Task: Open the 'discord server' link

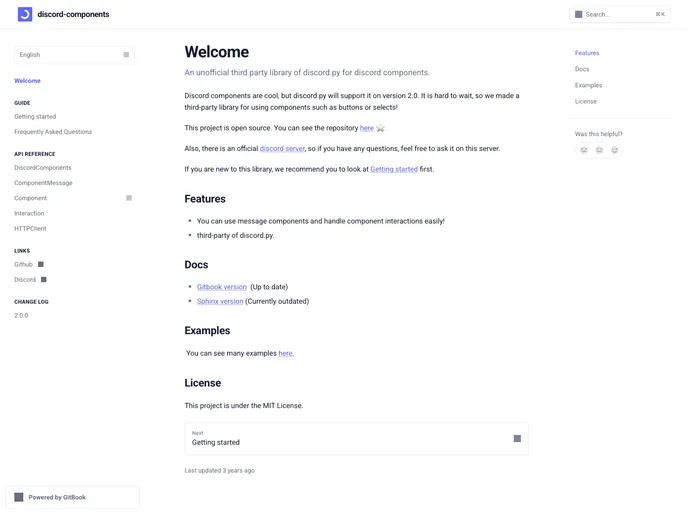Action: [282, 149]
